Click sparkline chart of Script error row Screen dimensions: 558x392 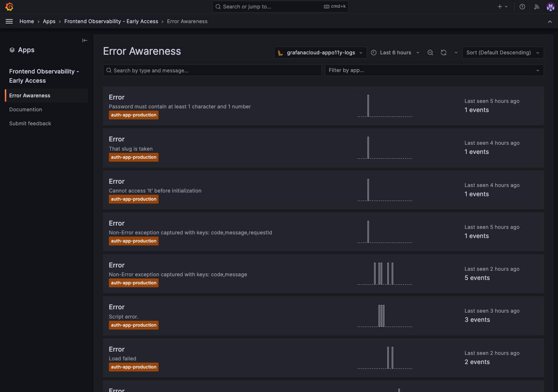point(385,316)
